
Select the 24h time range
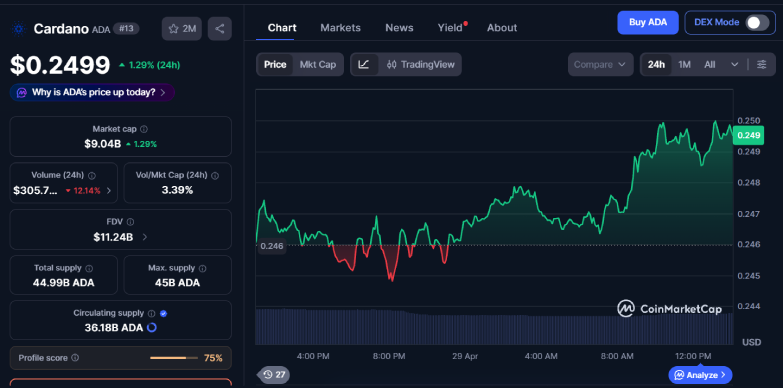656,64
